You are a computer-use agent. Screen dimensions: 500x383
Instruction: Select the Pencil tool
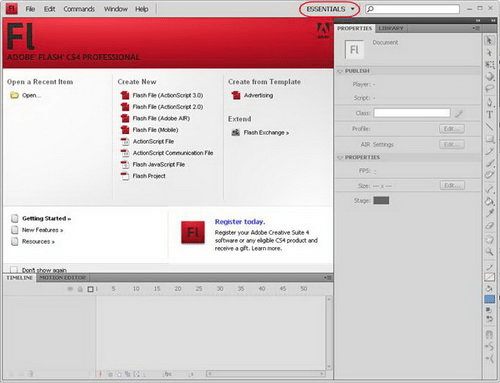tap(489, 151)
